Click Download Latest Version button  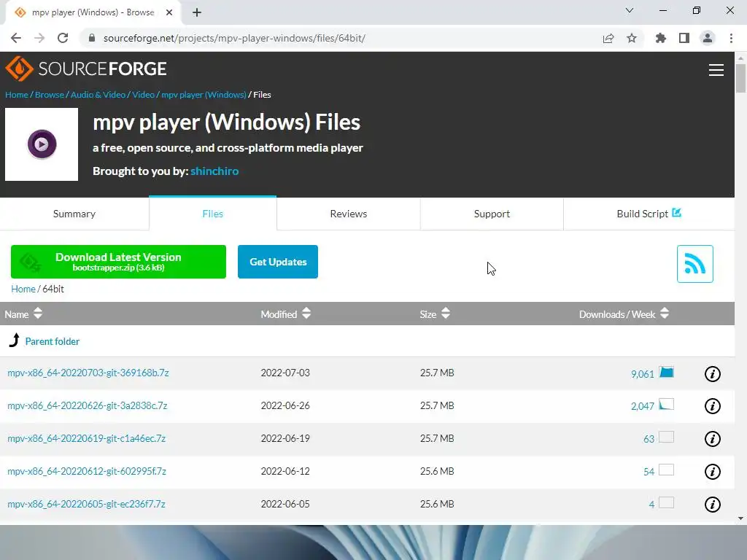118,262
